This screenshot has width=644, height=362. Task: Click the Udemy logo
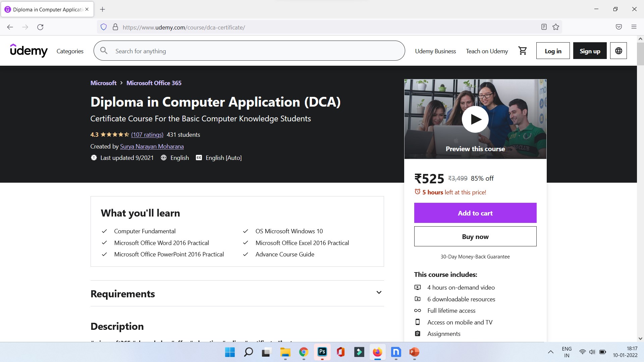coord(29,51)
